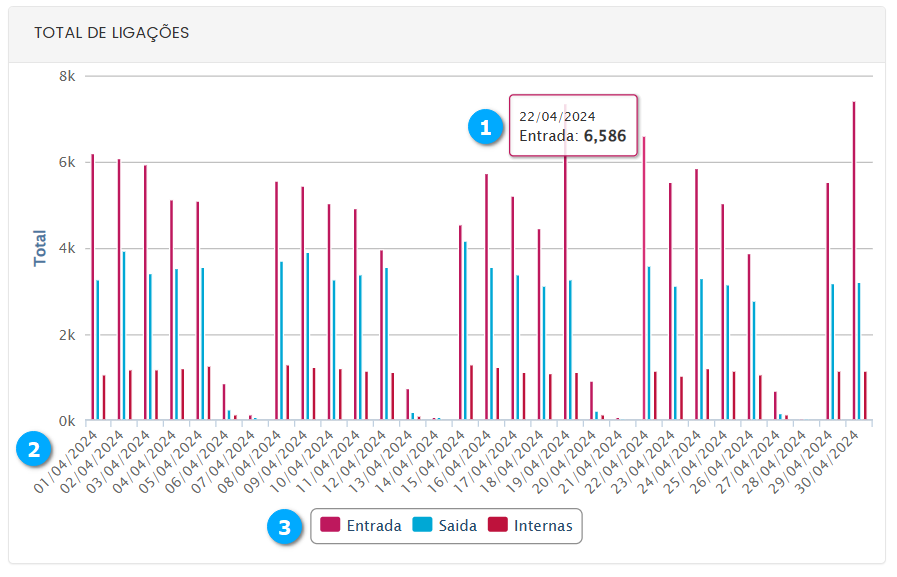Select the Entrada bar for 22/04/2024

click(644, 280)
